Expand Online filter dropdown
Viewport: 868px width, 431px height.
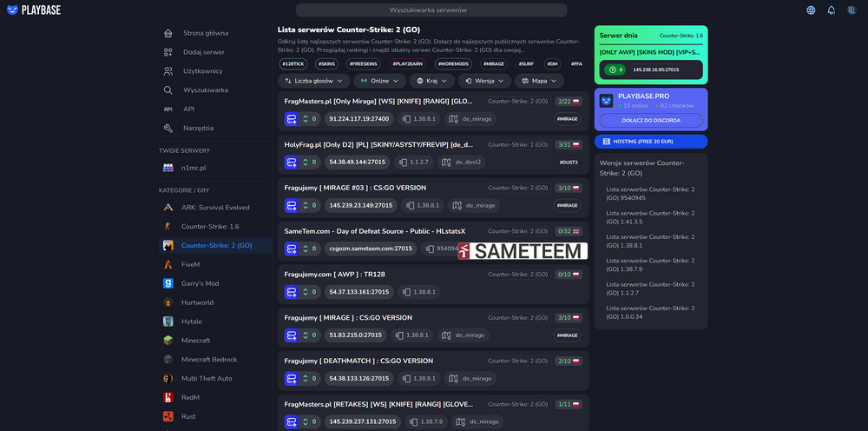click(x=380, y=81)
